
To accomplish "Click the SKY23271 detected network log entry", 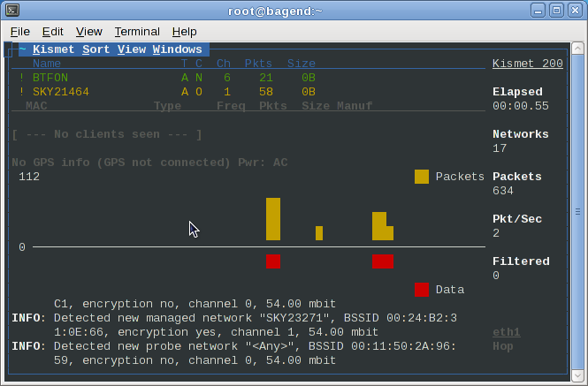I will (x=234, y=325).
